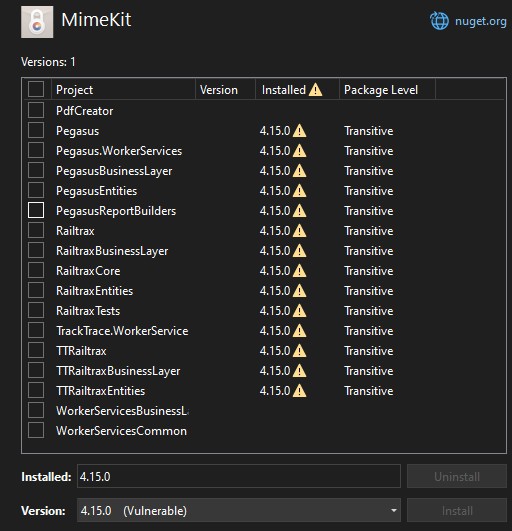512x531 pixels.
Task: Click the nuget.org globe icon
Action: [x=439, y=21]
